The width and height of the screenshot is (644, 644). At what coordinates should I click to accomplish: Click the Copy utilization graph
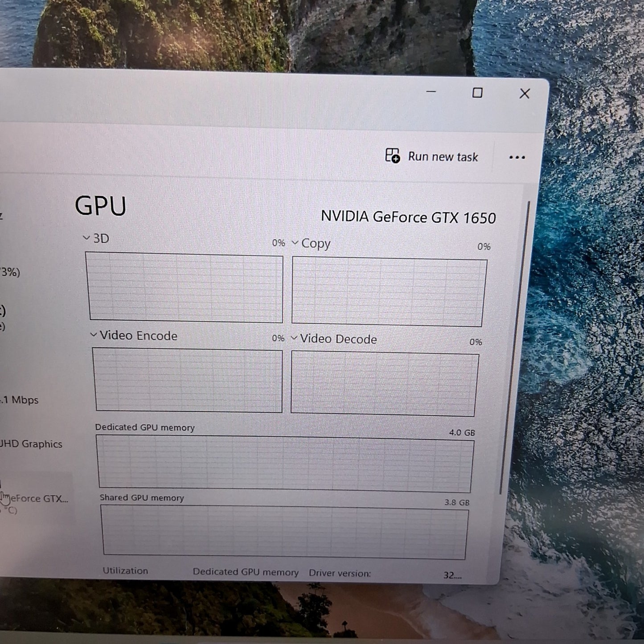pos(388,292)
